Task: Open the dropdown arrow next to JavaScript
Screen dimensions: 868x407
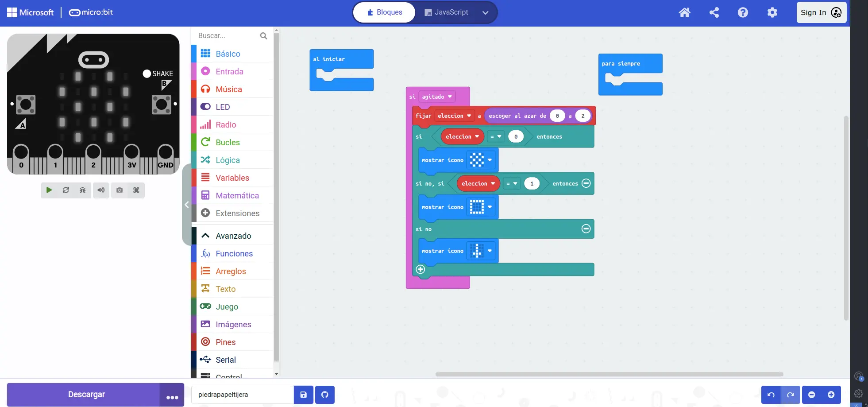Action: pos(485,12)
